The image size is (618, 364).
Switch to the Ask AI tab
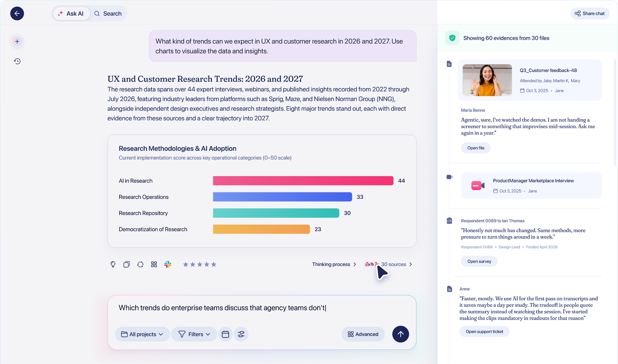71,14
